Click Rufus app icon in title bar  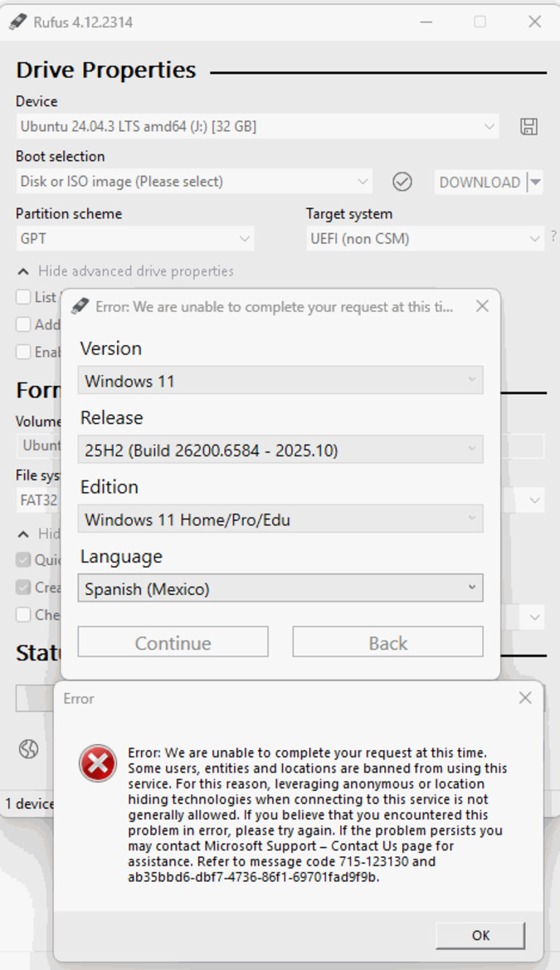click(18, 22)
